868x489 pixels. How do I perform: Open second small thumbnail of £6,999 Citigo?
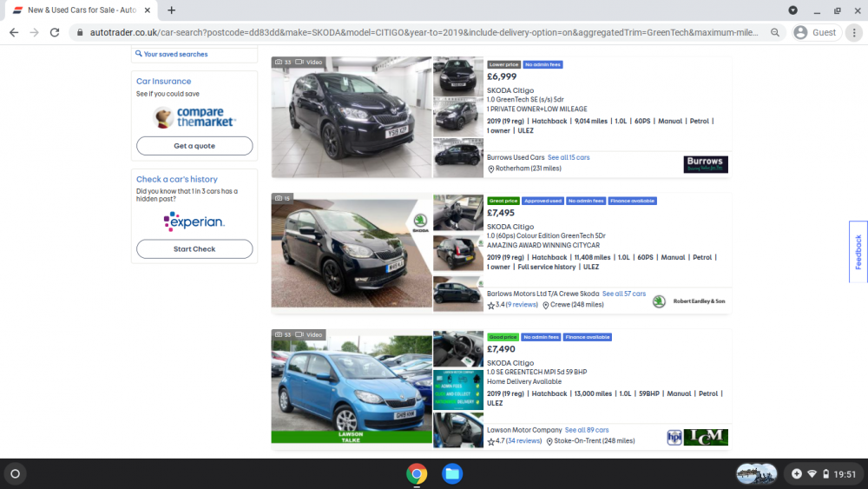pyautogui.click(x=457, y=117)
